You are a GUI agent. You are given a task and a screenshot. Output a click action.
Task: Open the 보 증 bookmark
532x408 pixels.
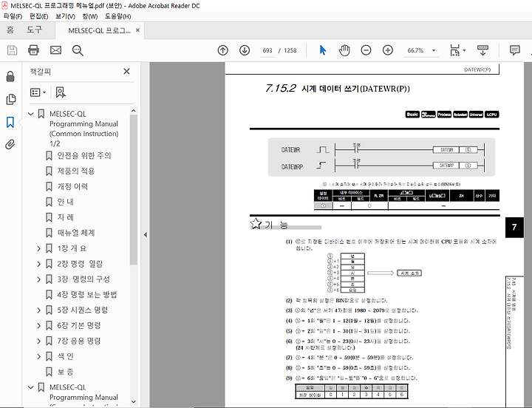[x=66, y=372]
